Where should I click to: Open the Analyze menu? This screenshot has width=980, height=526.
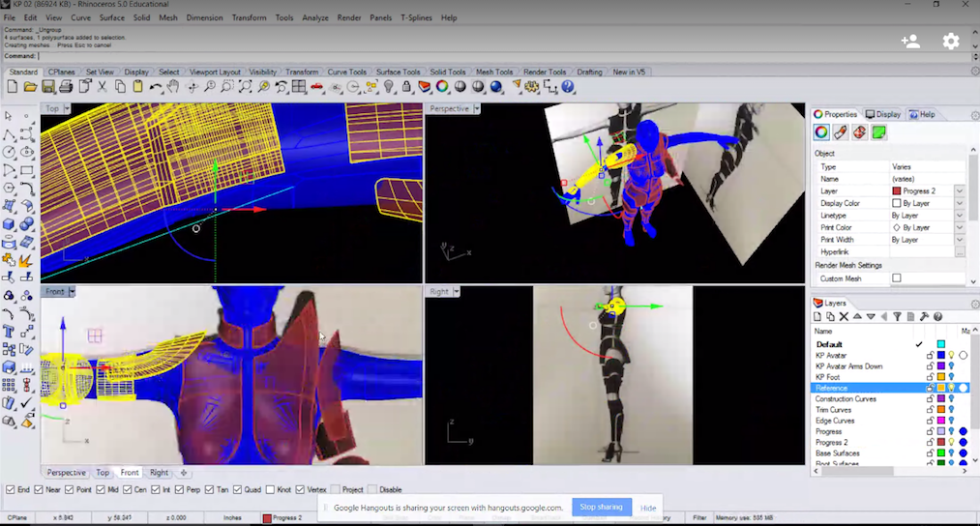(315, 17)
